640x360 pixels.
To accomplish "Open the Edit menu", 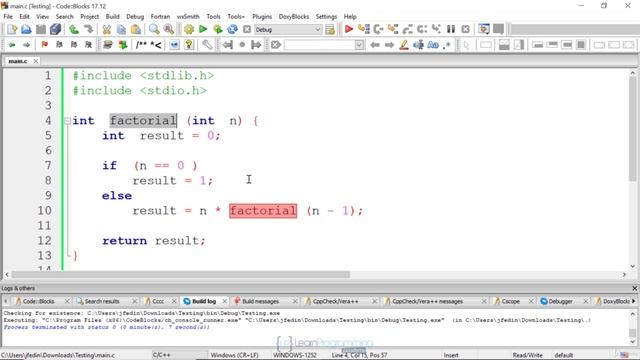I will 24,17.
